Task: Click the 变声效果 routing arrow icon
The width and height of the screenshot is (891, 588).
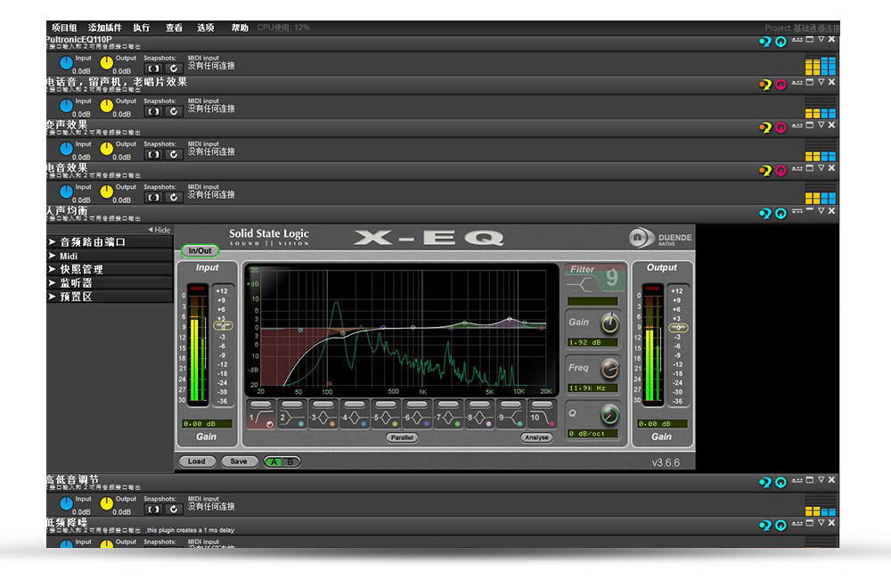Action: pyautogui.click(x=765, y=127)
